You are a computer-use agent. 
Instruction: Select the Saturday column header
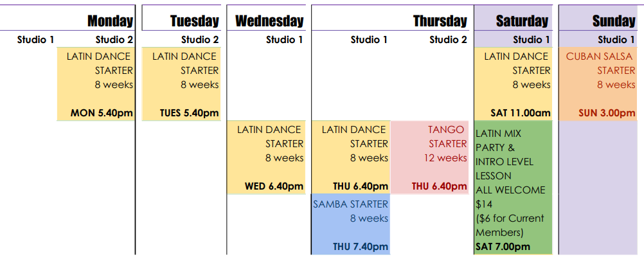click(x=522, y=21)
